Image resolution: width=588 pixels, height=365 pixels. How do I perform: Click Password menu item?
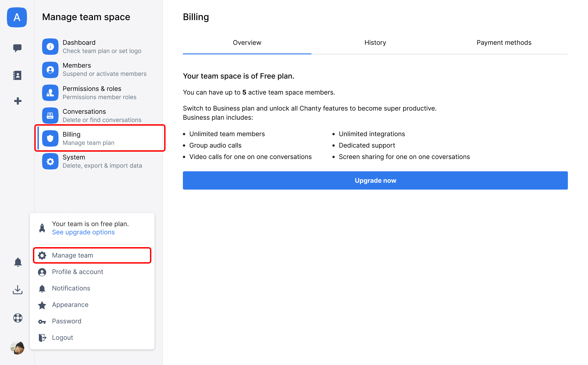click(x=67, y=321)
